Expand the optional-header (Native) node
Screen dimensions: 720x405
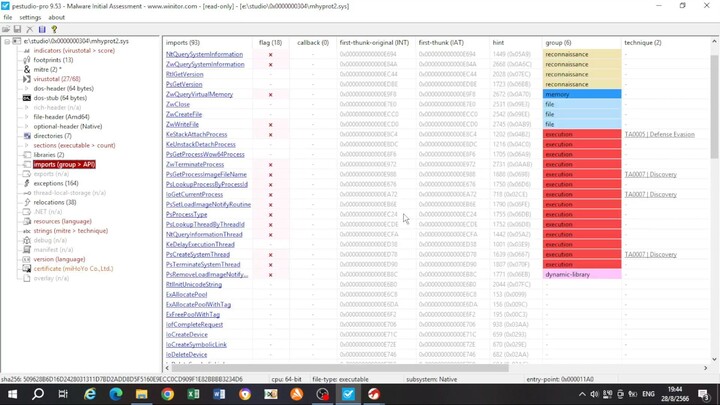(x=26, y=126)
